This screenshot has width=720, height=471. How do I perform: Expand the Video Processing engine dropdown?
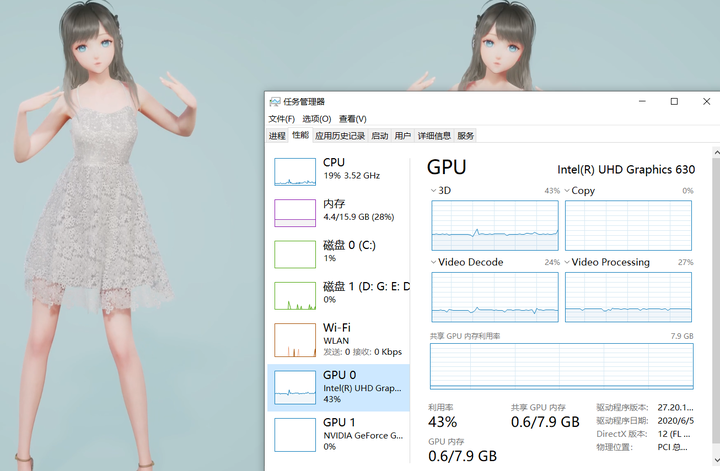pos(567,262)
